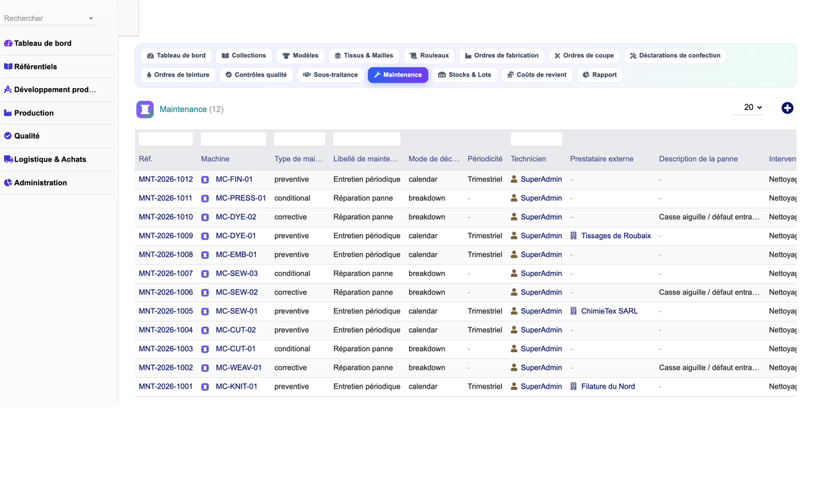The image size is (814, 504).
Task: Open Déclarations de confection tab
Action: click(675, 56)
